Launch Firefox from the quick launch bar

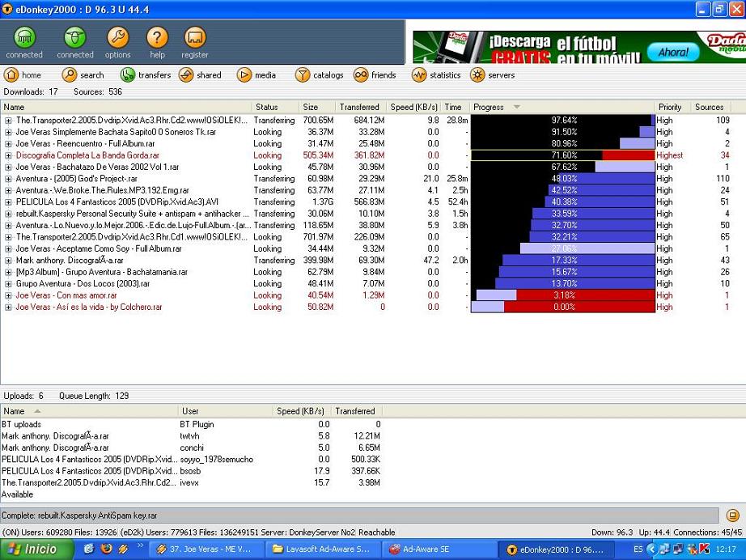(x=106, y=549)
